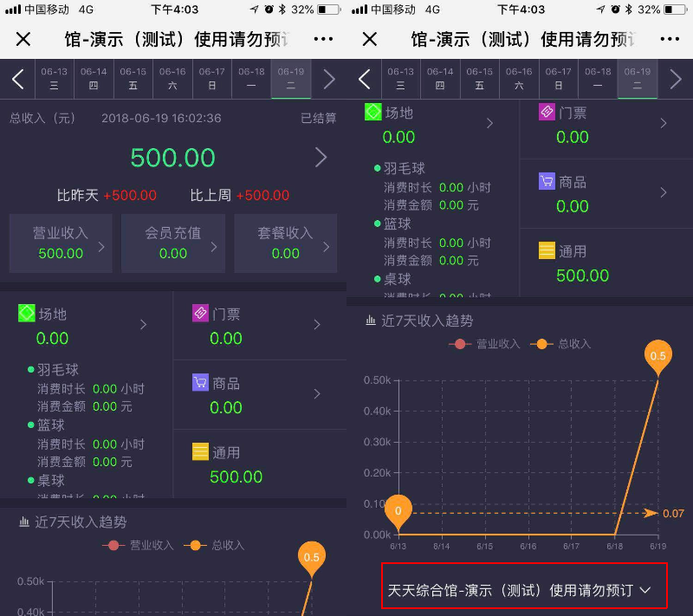The height and width of the screenshot is (616, 693).
Task: Expand 场地 details arrow on right screen
Action: pos(489,123)
